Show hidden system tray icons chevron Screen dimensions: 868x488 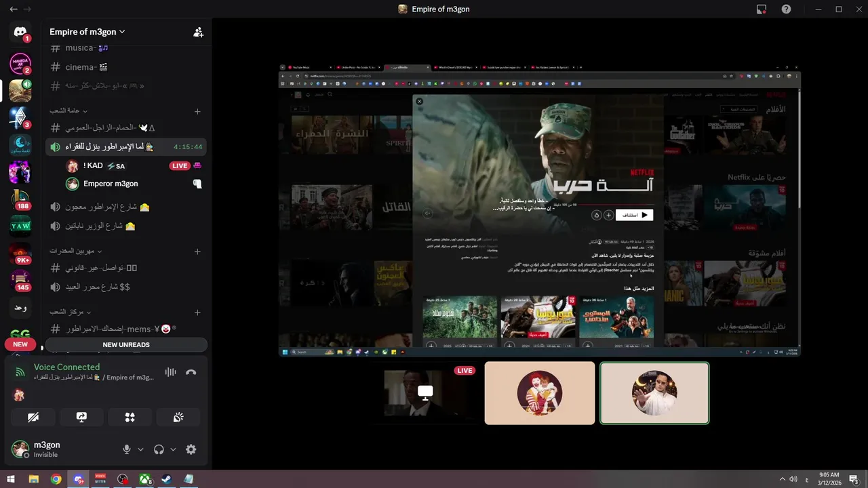pyautogui.click(x=782, y=479)
